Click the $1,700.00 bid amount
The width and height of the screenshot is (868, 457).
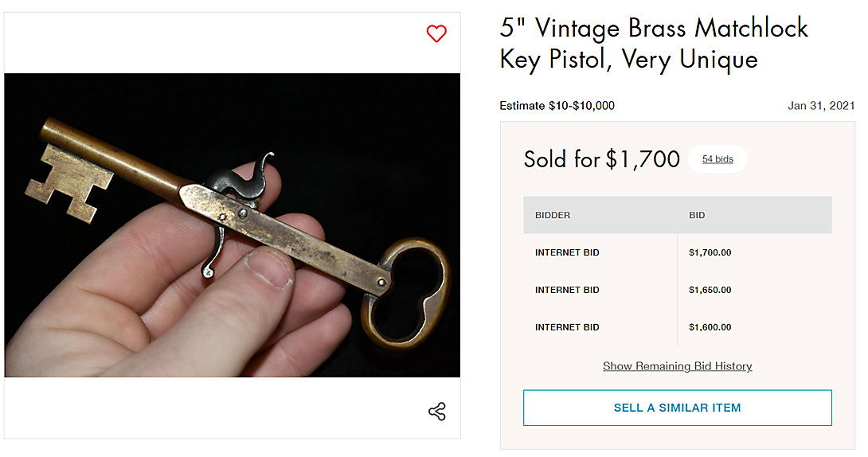point(710,252)
